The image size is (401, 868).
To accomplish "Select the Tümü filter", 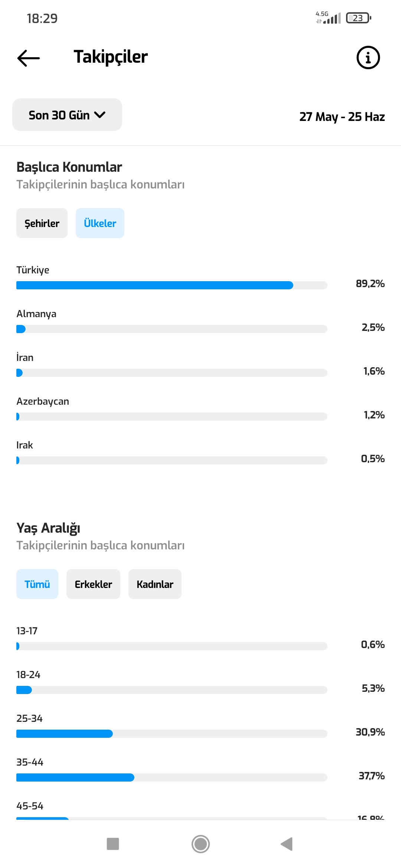I will tap(37, 584).
